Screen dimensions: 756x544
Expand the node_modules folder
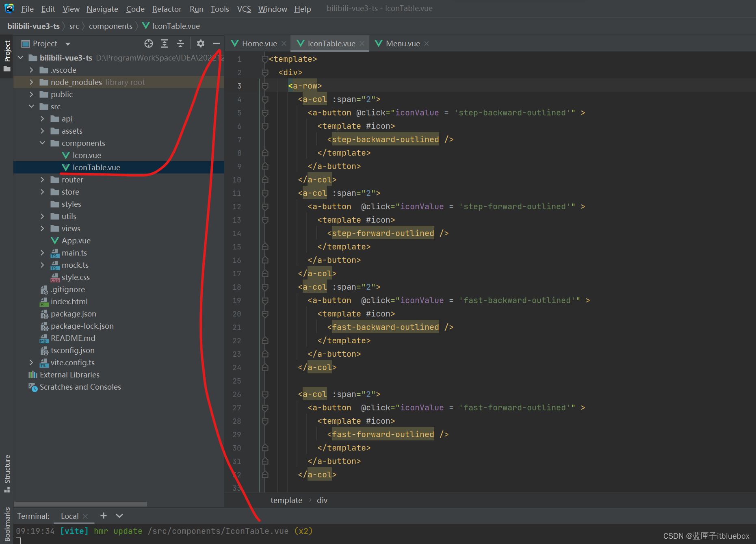click(31, 82)
